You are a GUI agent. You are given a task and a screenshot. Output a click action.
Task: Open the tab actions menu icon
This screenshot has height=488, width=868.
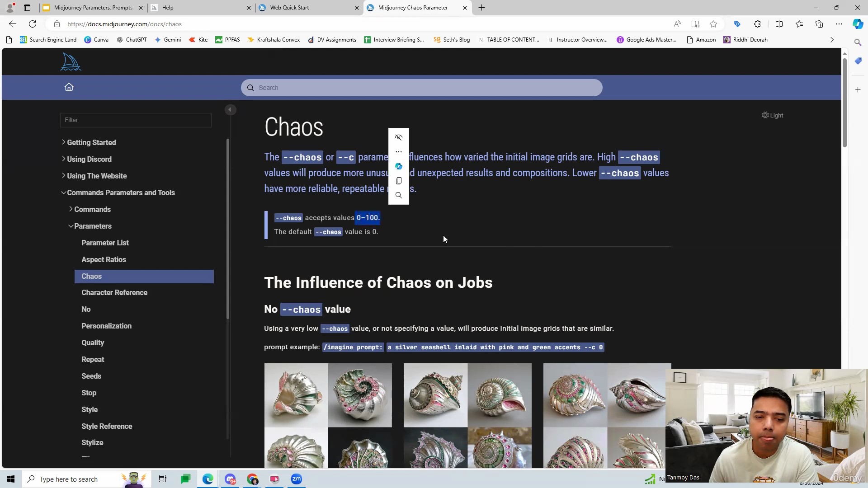coord(27,8)
